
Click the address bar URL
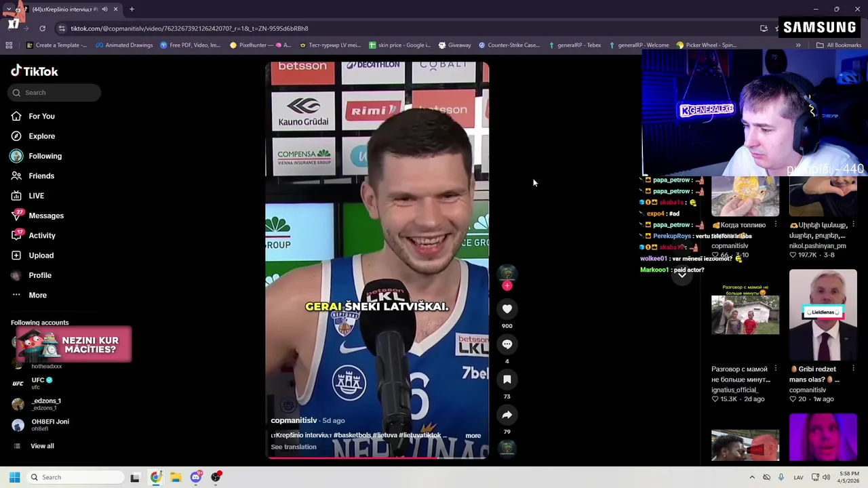pyautogui.click(x=190, y=28)
